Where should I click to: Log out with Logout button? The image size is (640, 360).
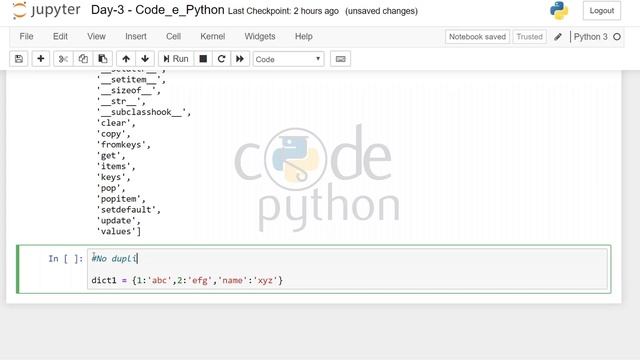coord(602,11)
